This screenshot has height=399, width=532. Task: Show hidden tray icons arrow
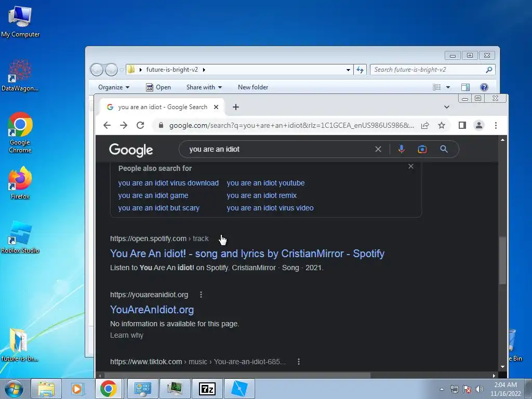coord(442,389)
